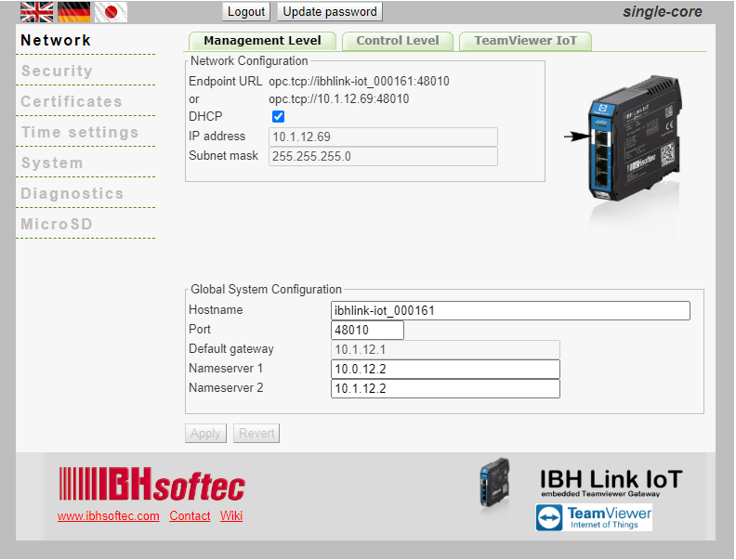This screenshot has width=736, height=560.
Task: Select the German flag language icon
Action: [73, 12]
